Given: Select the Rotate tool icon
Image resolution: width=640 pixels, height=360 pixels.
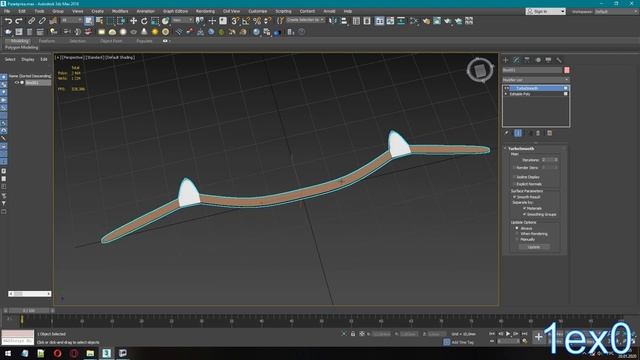Looking at the screenshot, I should (144, 21).
